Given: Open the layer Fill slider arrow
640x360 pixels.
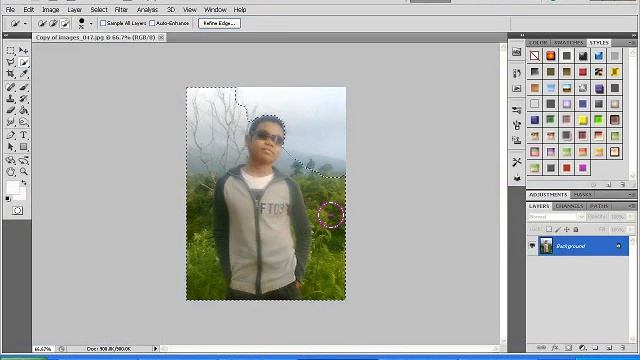Looking at the screenshot, I should pos(631,229).
